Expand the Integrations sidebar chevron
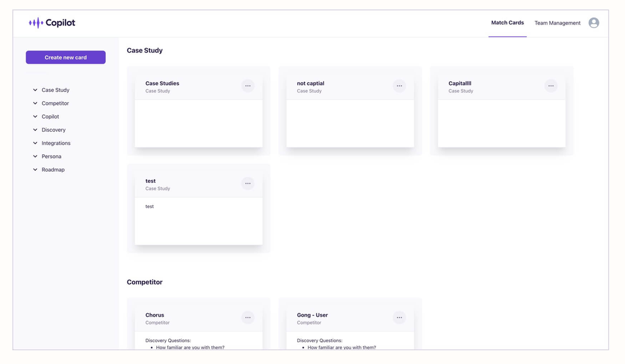The height and width of the screenshot is (364, 625). [35, 143]
